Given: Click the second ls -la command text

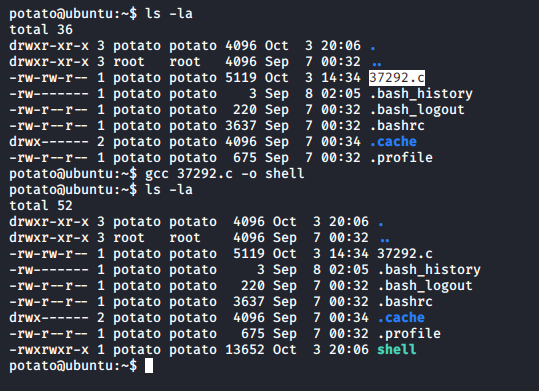Looking at the screenshot, I should point(169,189).
